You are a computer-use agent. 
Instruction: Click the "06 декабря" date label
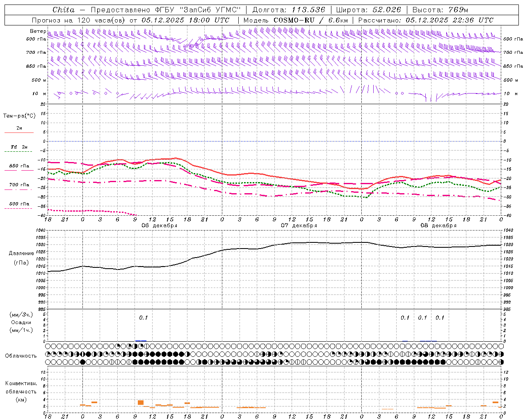[x=160, y=226]
